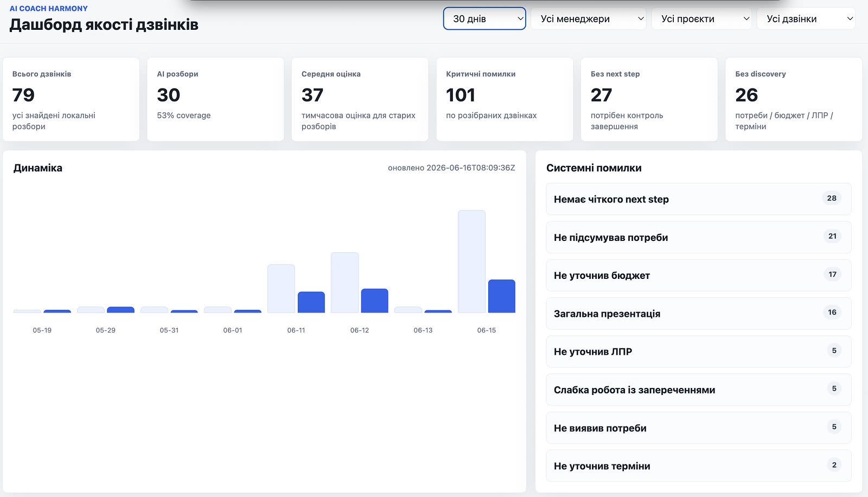Image resolution: width=868 pixels, height=497 pixels.
Task: Expand the Усі менеджери filter
Action: click(x=589, y=18)
